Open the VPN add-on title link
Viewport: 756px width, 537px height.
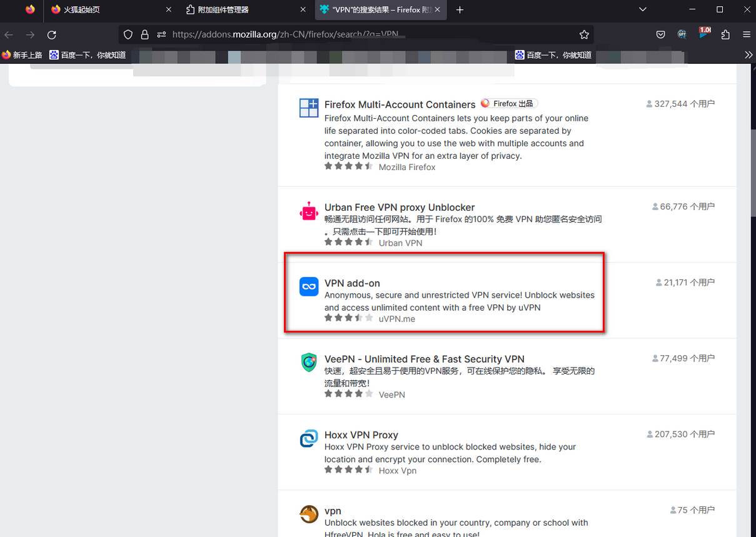[352, 283]
